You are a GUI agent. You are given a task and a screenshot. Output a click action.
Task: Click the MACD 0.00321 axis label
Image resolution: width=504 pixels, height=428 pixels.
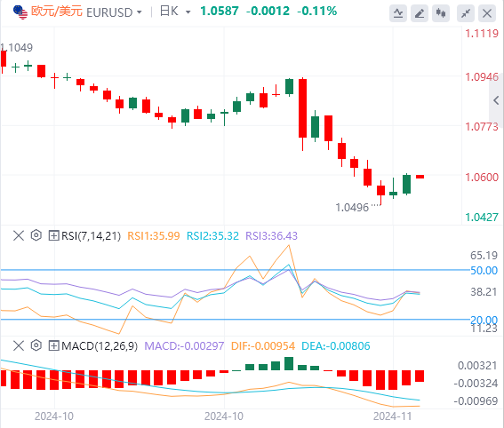tap(477, 366)
